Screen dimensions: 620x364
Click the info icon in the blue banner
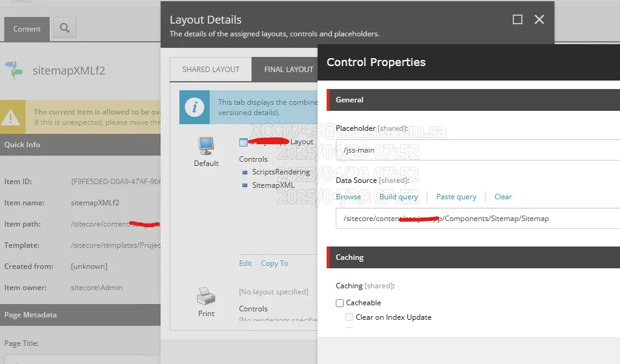[x=194, y=107]
